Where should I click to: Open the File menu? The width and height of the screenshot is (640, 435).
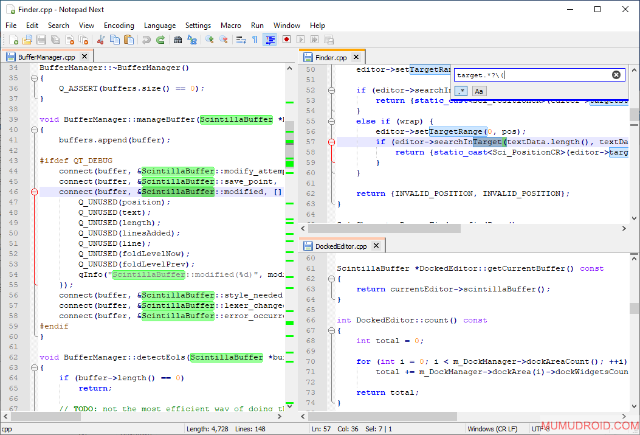11,25
